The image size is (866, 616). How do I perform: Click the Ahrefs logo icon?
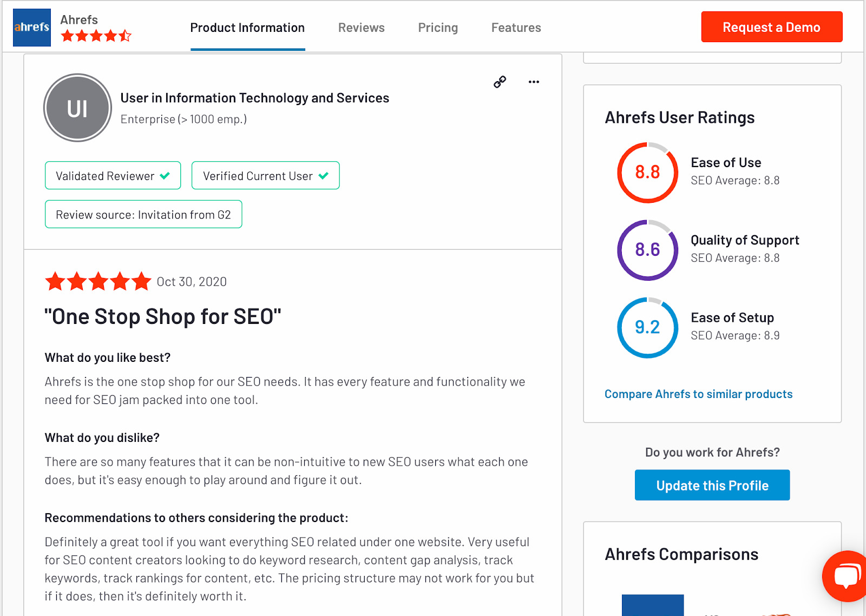tap(31, 27)
